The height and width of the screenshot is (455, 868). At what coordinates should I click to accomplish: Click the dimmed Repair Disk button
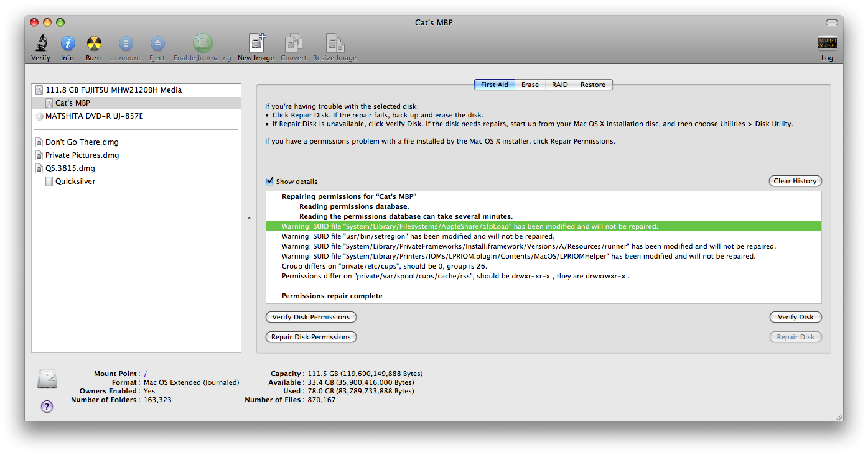(x=795, y=337)
